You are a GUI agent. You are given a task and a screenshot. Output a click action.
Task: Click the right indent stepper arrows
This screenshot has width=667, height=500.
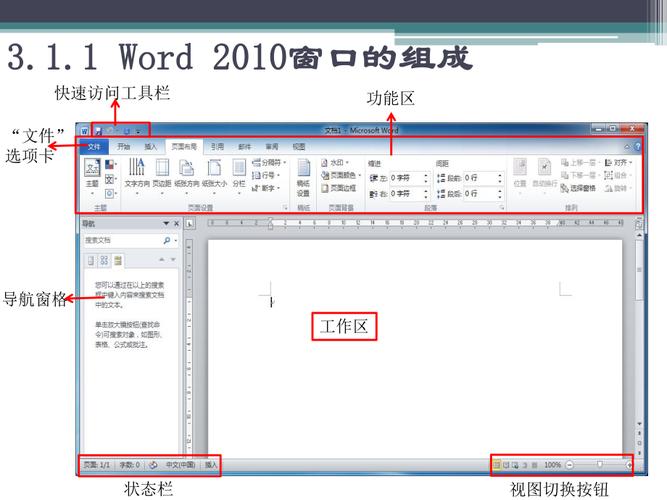tap(426, 194)
